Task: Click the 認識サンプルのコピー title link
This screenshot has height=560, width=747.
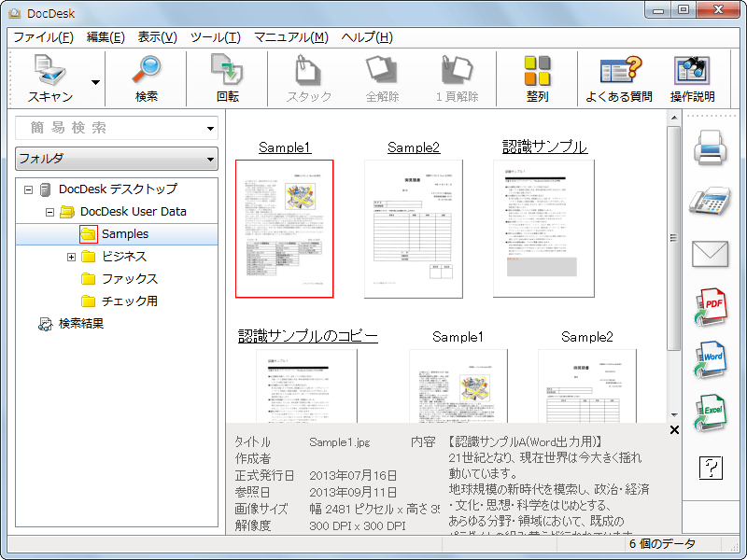Action: coord(308,336)
